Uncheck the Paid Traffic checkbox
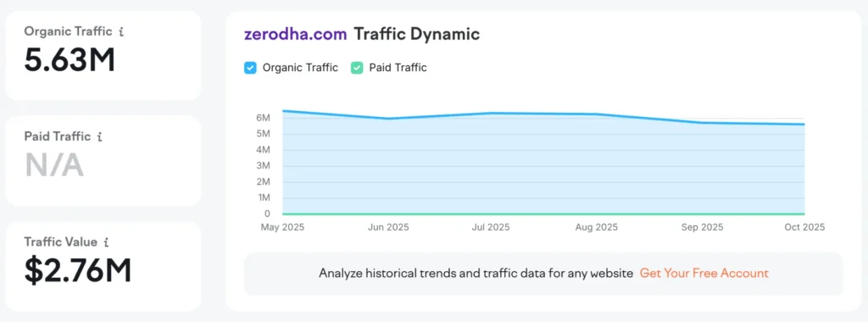The width and height of the screenshot is (868, 322). 357,68
